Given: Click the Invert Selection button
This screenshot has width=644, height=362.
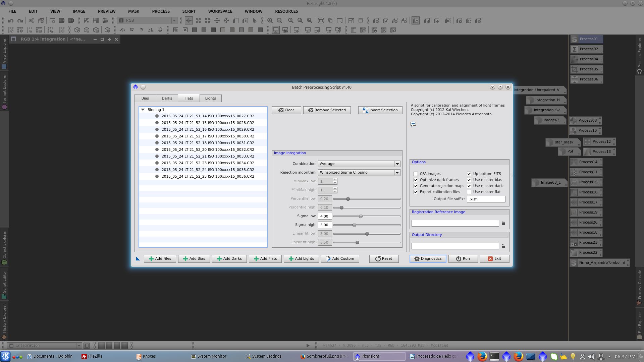Looking at the screenshot, I should [380, 110].
